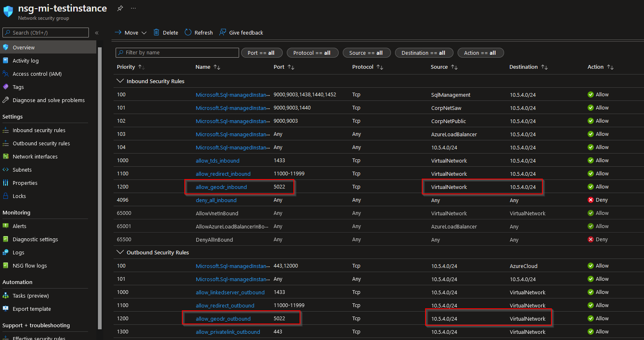Select the AllowVnetInBound default rule
This screenshot has height=340, width=644.
[x=217, y=213]
